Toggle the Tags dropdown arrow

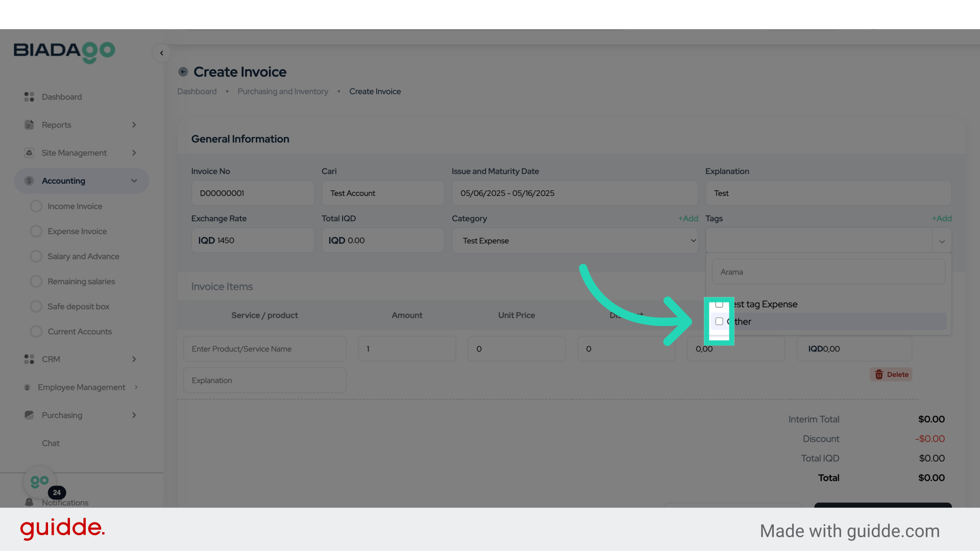pos(942,241)
